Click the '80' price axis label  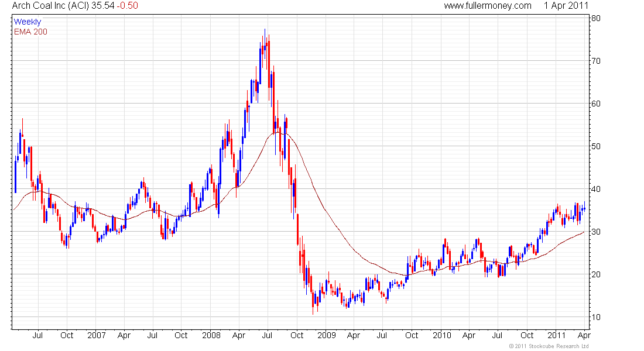pyautogui.click(x=595, y=18)
